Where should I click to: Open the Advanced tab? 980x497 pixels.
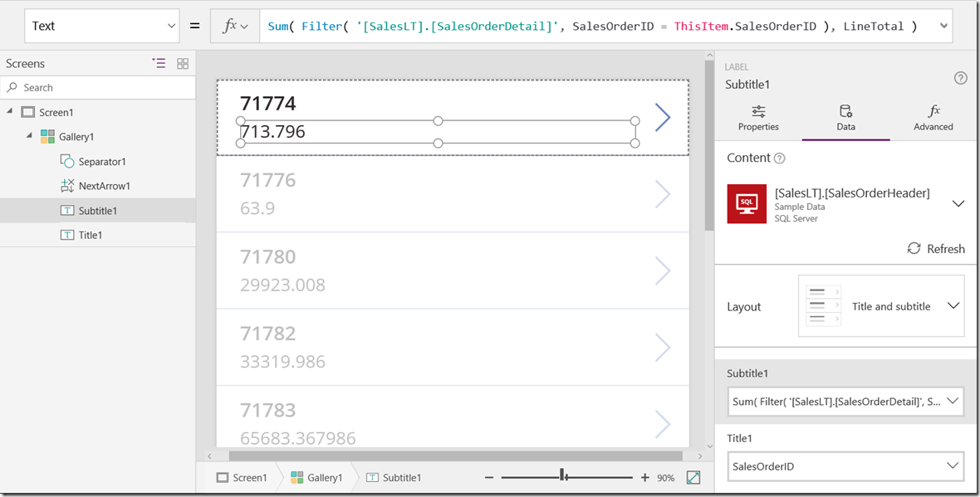[x=933, y=118]
